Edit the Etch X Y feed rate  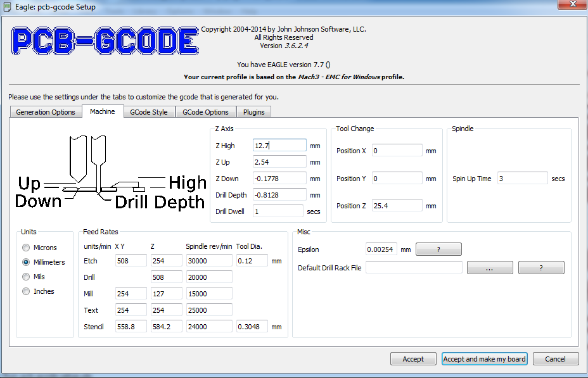(131, 261)
